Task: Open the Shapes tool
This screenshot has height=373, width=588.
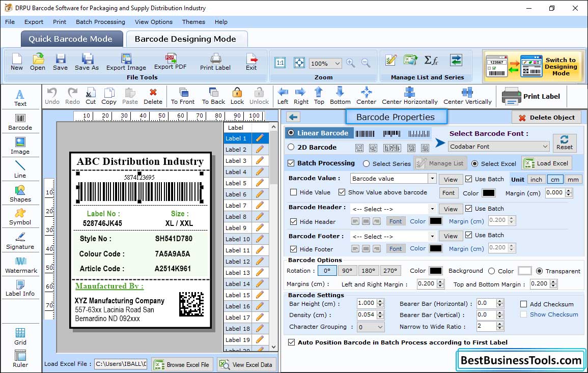Action: pyautogui.click(x=20, y=193)
